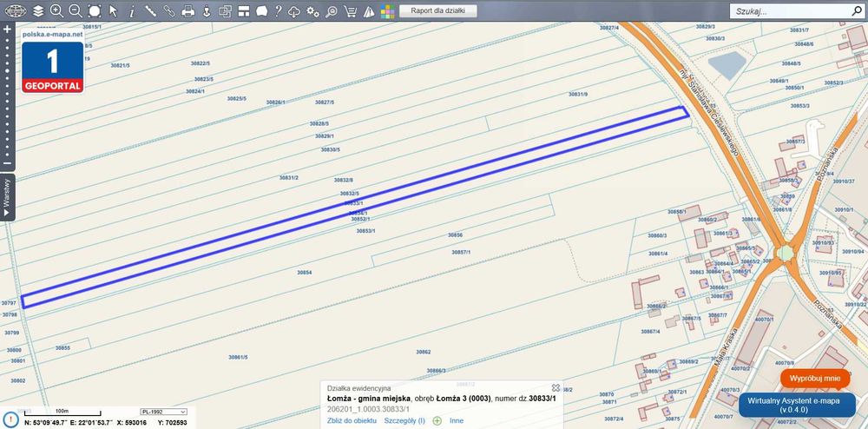Open the map layers stack icon
The image size is (868, 429).
pyautogui.click(x=38, y=11)
